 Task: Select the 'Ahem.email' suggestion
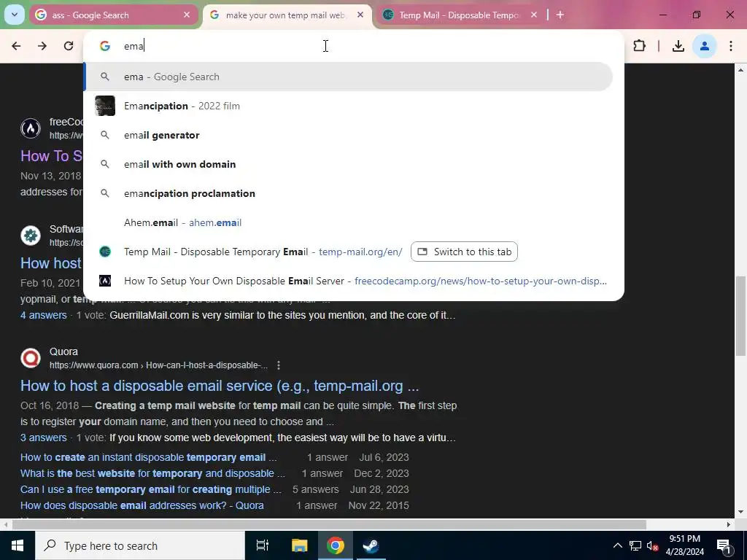[348, 222]
